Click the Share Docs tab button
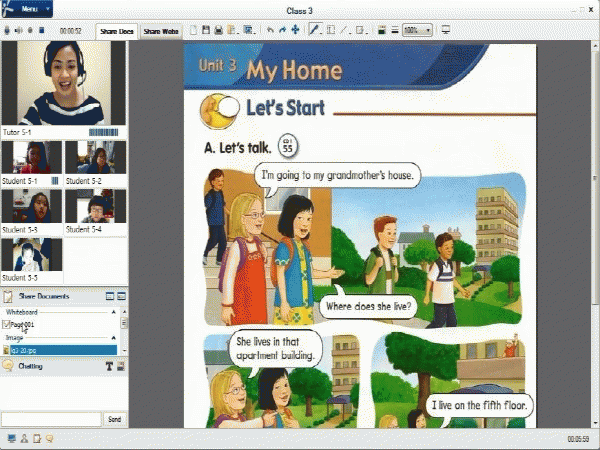The height and width of the screenshot is (450, 600). 117,31
